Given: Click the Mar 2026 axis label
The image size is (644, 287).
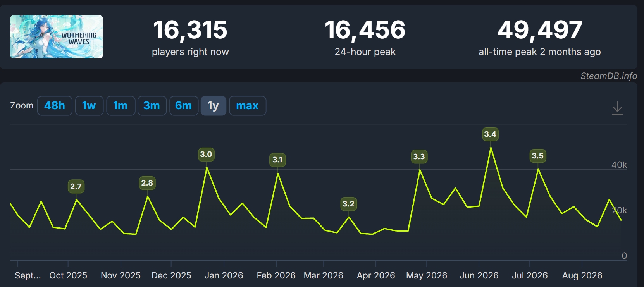Looking at the screenshot, I should click(x=324, y=275).
